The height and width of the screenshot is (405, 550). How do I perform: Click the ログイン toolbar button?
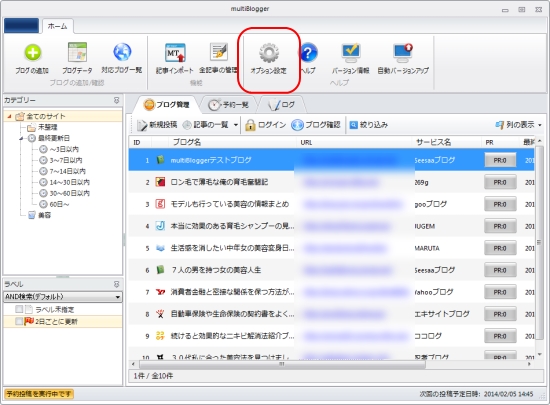point(266,125)
